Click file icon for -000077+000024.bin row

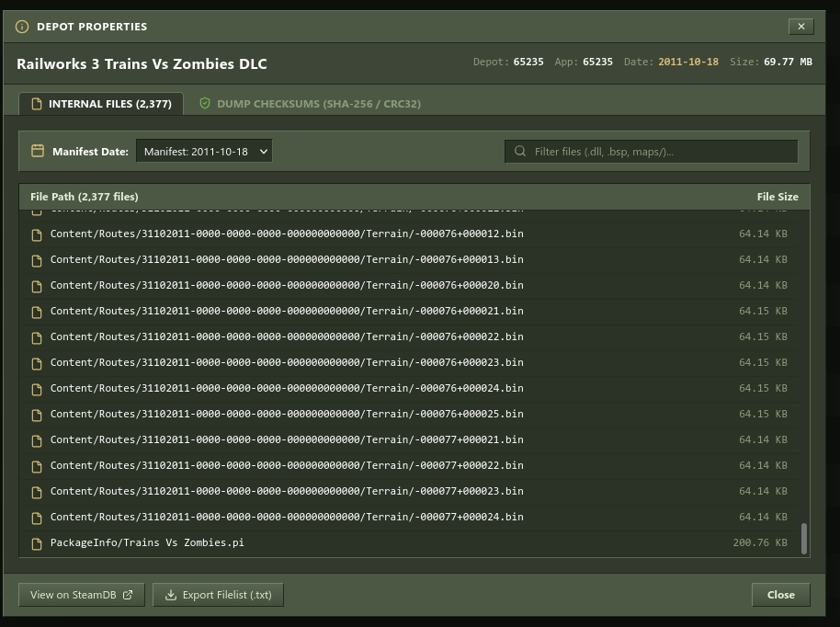(37, 518)
